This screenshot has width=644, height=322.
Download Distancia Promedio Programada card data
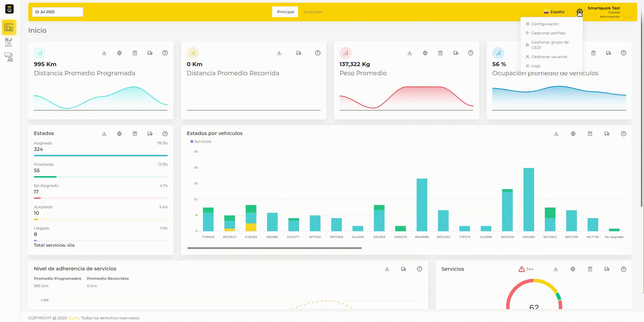(104, 53)
